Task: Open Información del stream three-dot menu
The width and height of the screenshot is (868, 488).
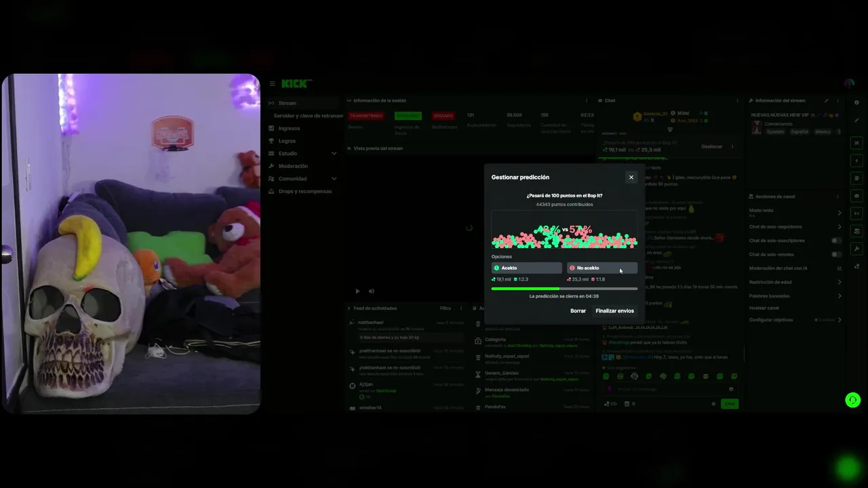Action: click(x=837, y=100)
